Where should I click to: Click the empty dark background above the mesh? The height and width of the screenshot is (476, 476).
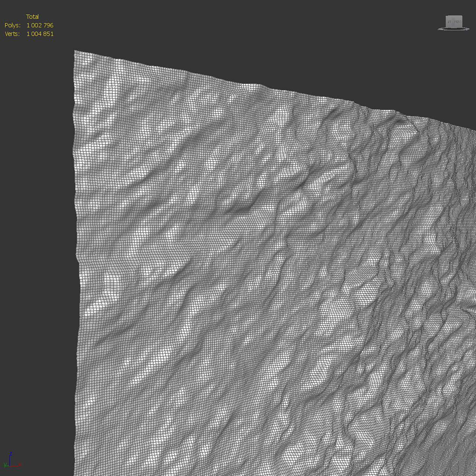pos(246,37)
